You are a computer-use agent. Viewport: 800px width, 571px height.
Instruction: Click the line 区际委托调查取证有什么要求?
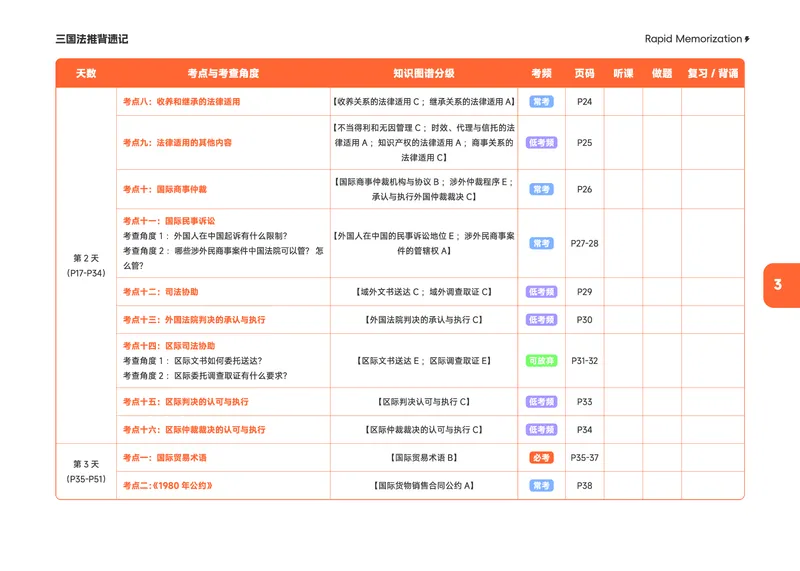pos(231,376)
